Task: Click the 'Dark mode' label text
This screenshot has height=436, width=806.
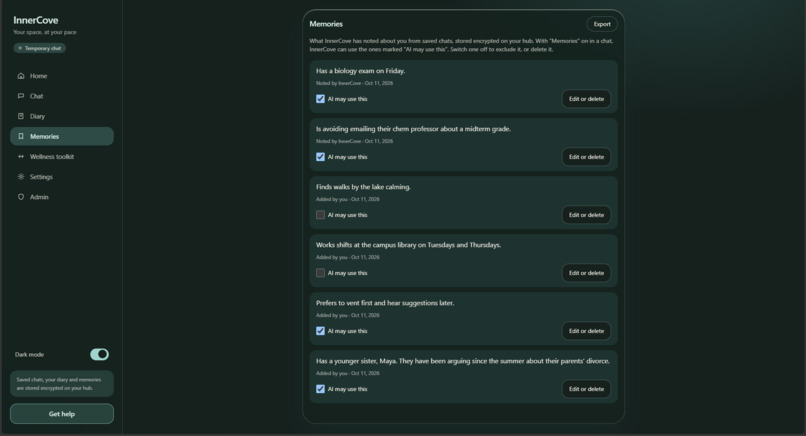Action: tap(29, 355)
